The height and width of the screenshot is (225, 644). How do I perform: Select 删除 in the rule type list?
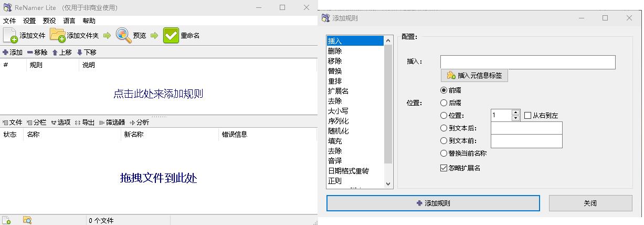(355, 51)
